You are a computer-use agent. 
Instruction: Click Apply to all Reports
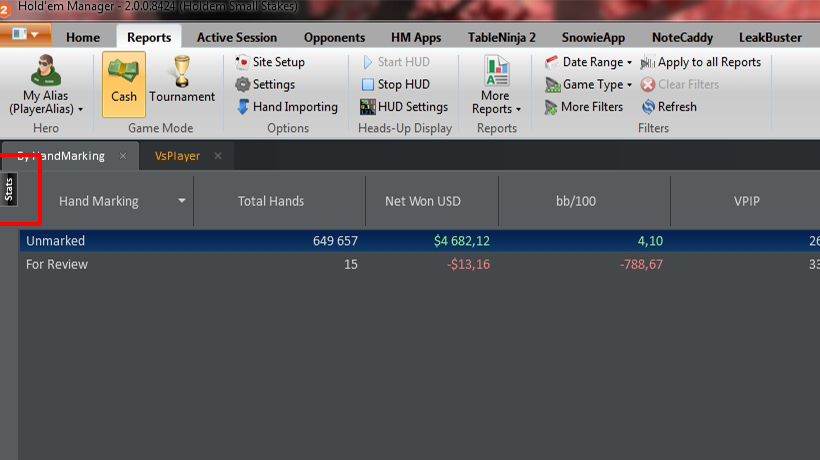[x=701, y=62]
